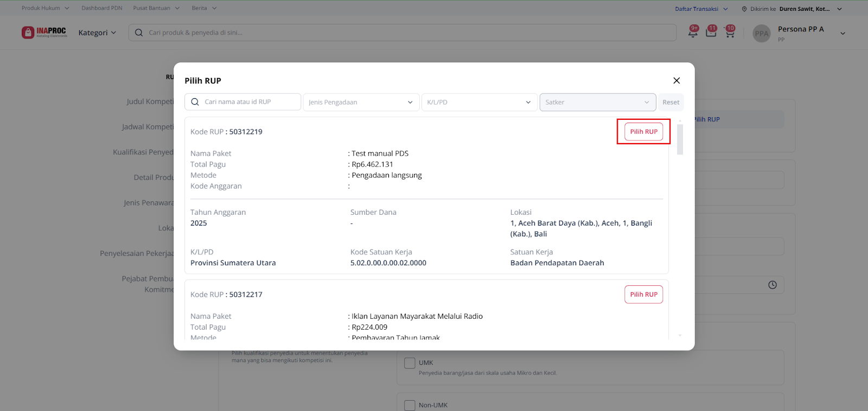The image size is (868, 411).
Task: Open the Daftar Transaksi menu
Action: (x=701, y=9)
